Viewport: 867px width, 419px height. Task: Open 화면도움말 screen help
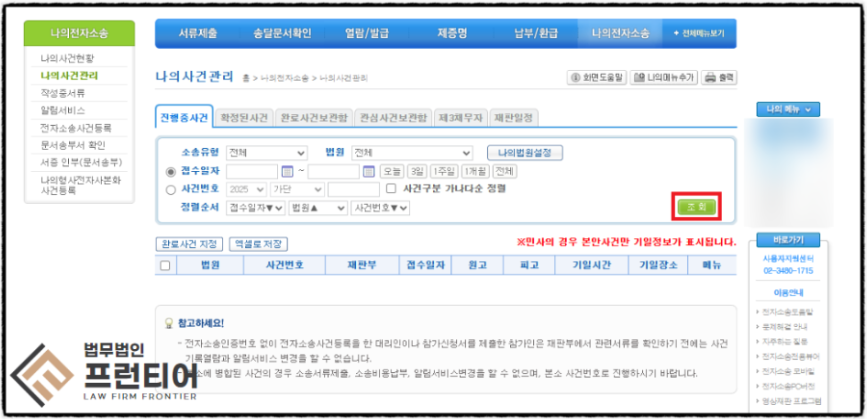[599, 77]
